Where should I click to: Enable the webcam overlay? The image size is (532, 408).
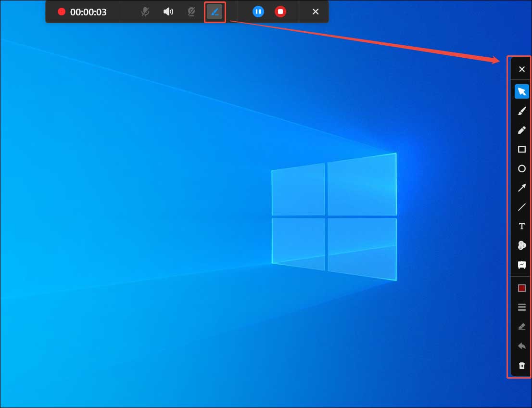point(191,12)
